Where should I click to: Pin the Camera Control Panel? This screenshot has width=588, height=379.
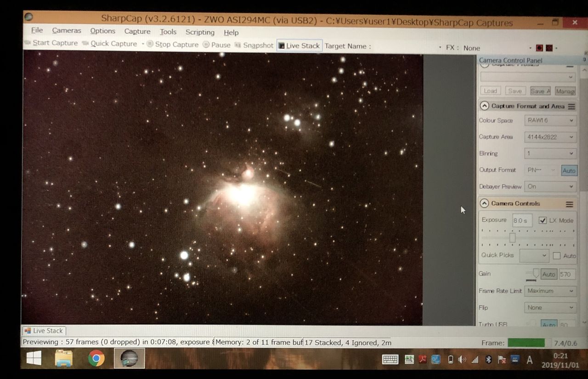(x=584, y=60)
